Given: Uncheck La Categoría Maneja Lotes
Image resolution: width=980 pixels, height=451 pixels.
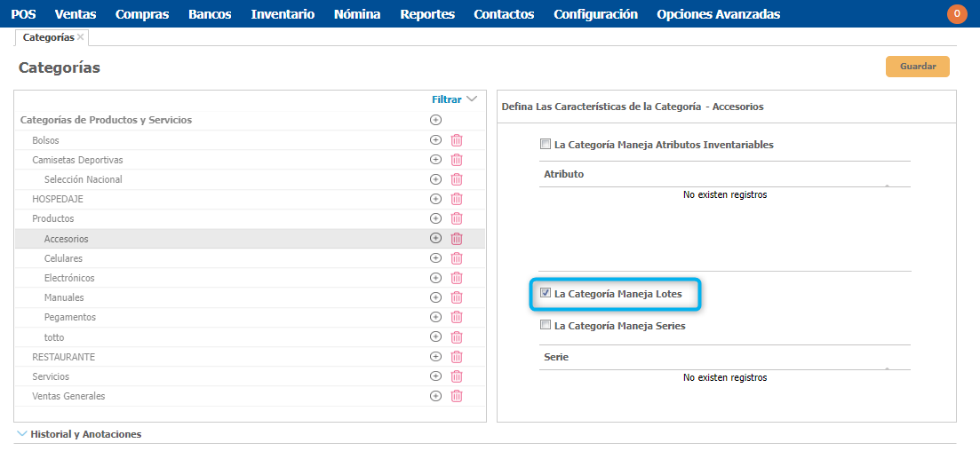Looking at the screenshot, I should click(x=546, y=293).
